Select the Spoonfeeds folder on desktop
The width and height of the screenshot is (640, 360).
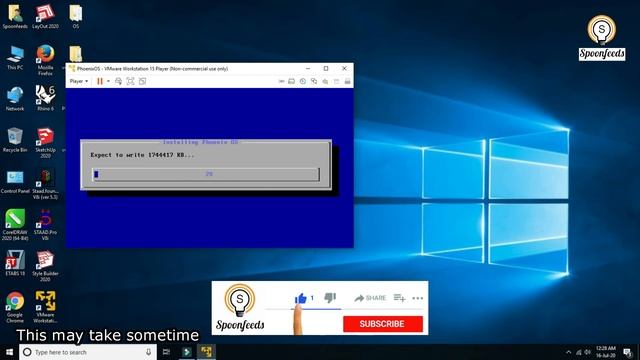point(15,17)
